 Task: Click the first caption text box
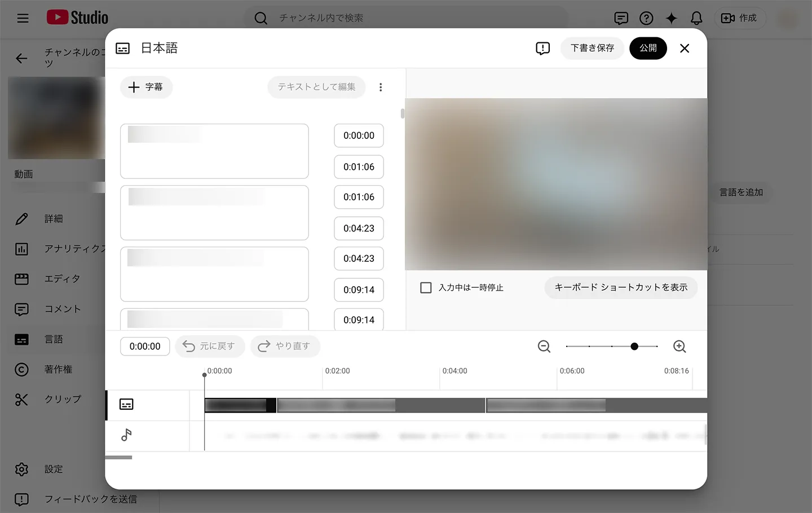tap(214, 151)
